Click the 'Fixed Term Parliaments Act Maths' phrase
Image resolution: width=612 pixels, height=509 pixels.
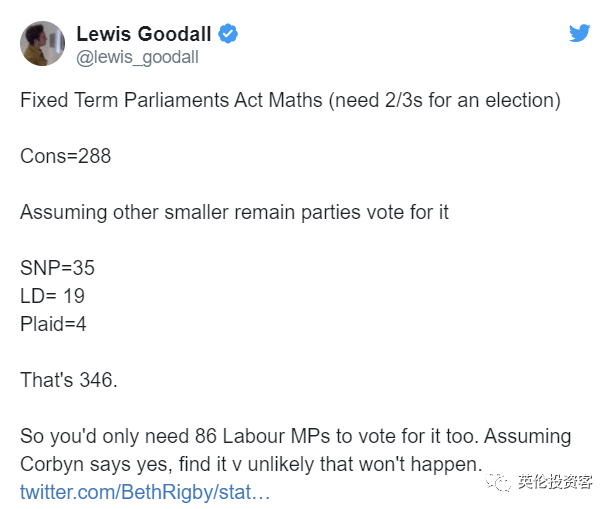(171, 100)
